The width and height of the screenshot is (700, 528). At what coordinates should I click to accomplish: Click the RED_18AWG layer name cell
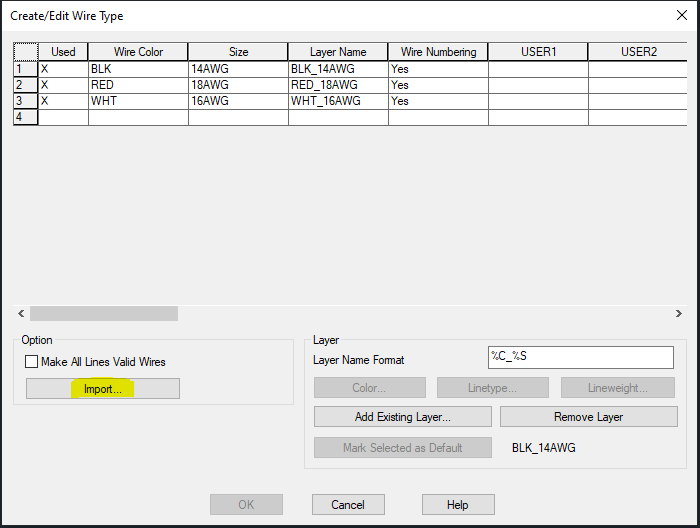338,85
